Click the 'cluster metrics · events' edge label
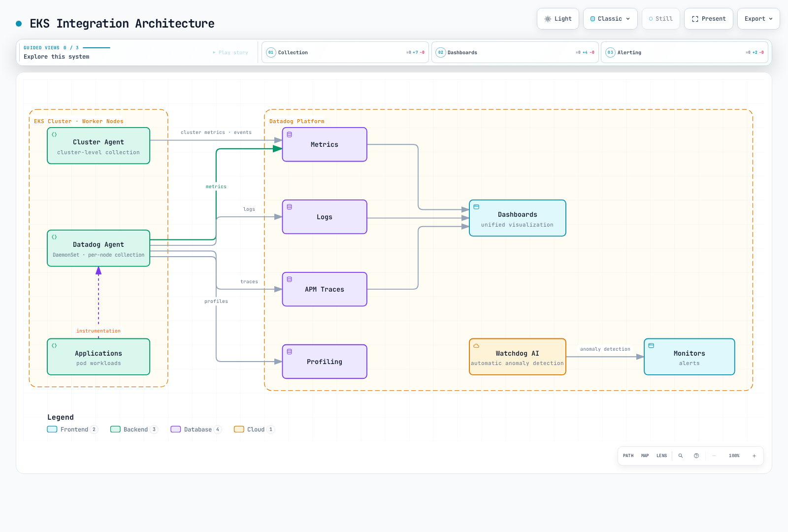788x532 pixels. click(x=216, y=133)
